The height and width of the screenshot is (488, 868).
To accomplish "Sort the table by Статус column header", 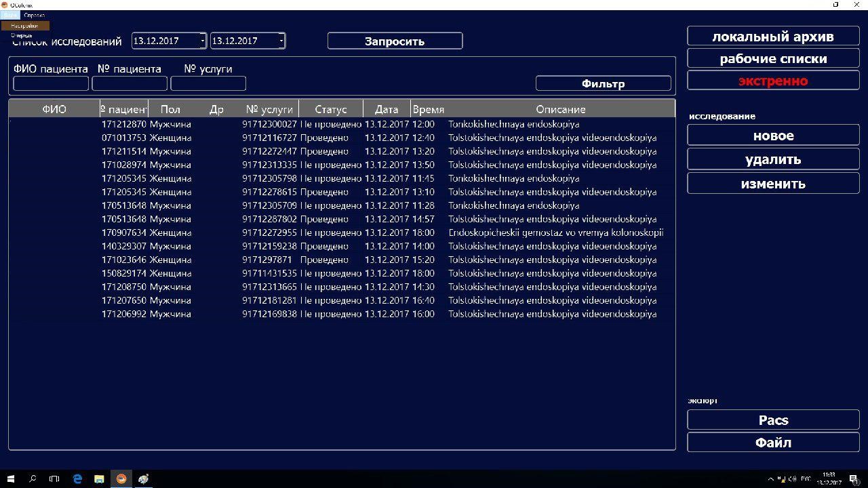I will 330,109.
